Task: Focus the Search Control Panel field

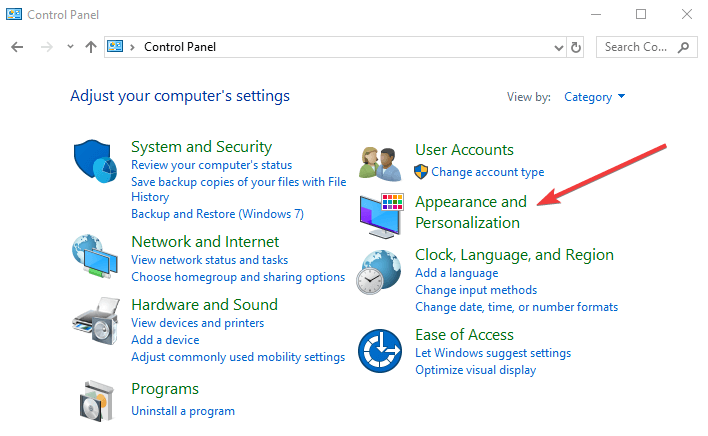Action: point(647,47)
